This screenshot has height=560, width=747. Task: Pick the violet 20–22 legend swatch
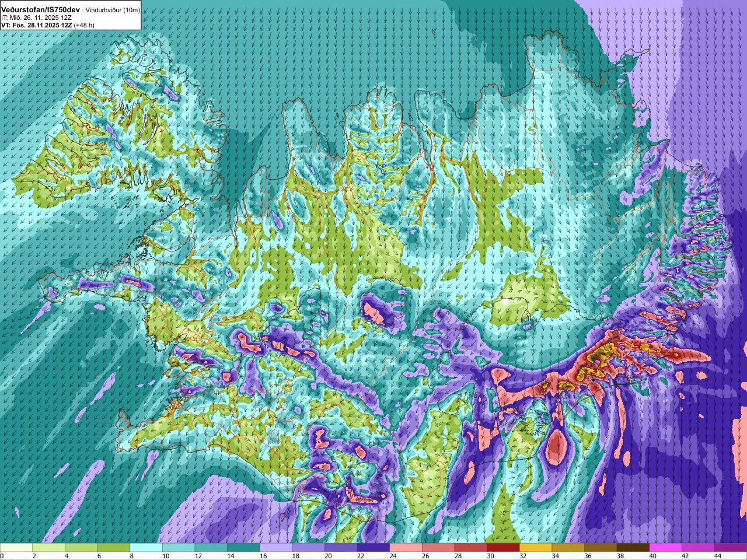(x=341, y=548)
